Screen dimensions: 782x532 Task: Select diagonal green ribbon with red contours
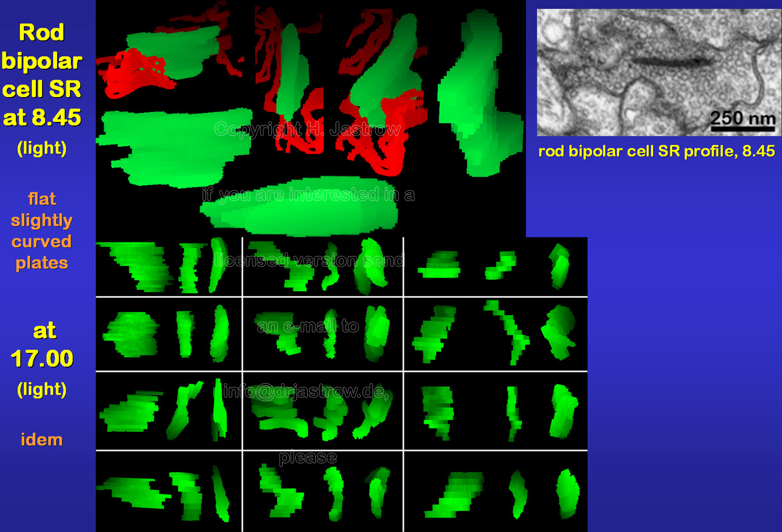pos(383,91)
